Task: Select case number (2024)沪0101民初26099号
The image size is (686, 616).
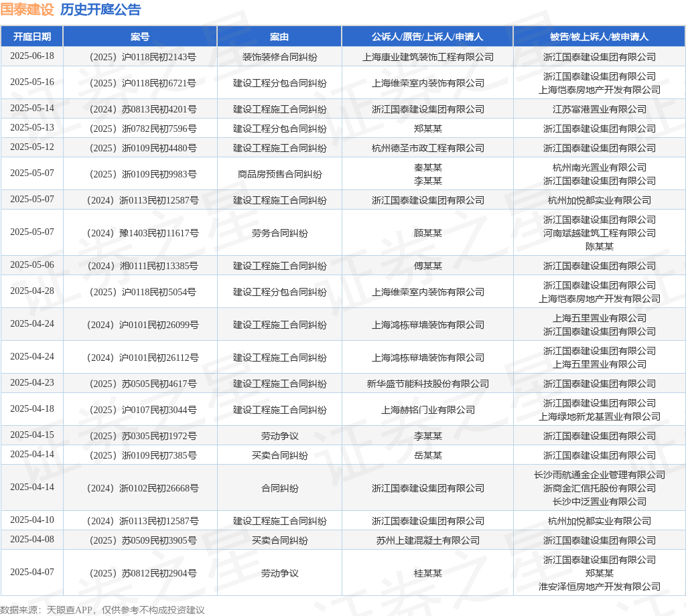Action: [x=143, y=325]
